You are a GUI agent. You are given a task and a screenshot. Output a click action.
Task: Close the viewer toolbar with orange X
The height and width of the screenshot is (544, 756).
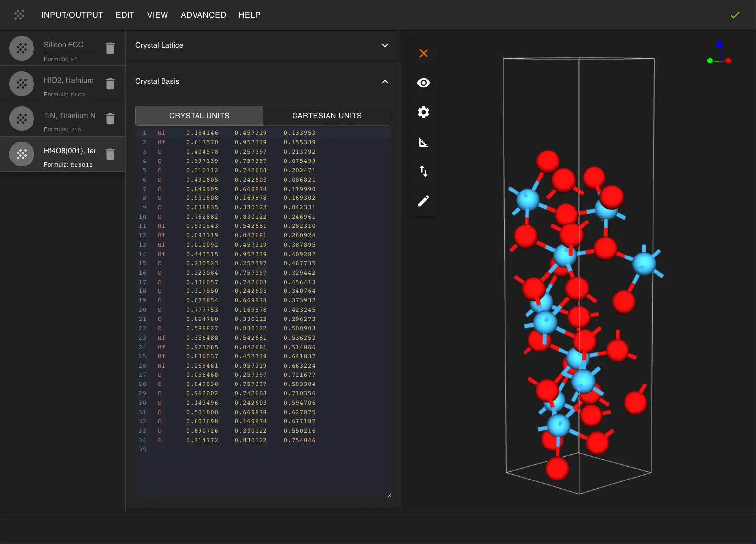(x=424, y=53)
